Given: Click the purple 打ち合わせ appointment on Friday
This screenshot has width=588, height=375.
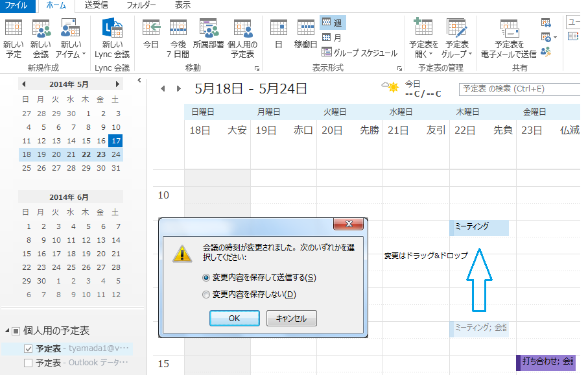Looking at the screenshot, I should 548,361.
